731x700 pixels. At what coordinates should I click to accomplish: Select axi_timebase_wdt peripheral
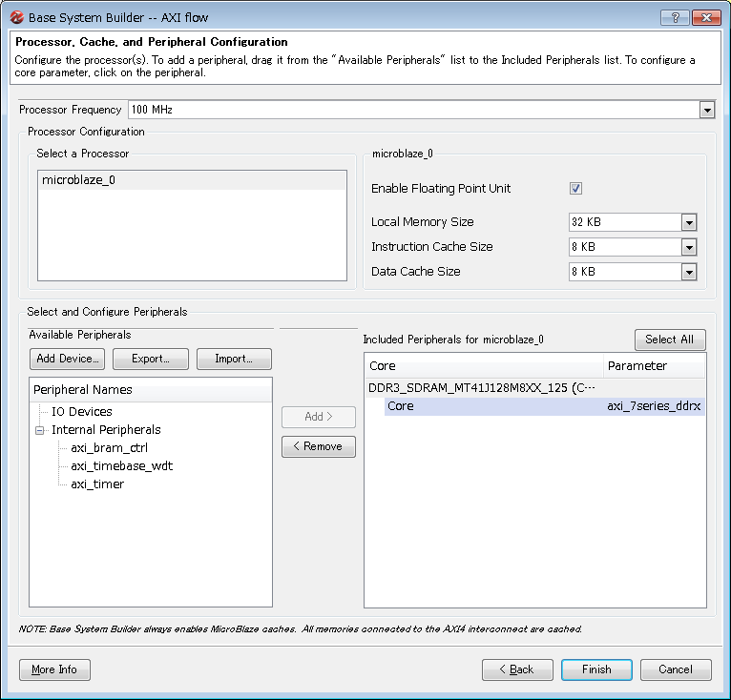pos(121,466)
